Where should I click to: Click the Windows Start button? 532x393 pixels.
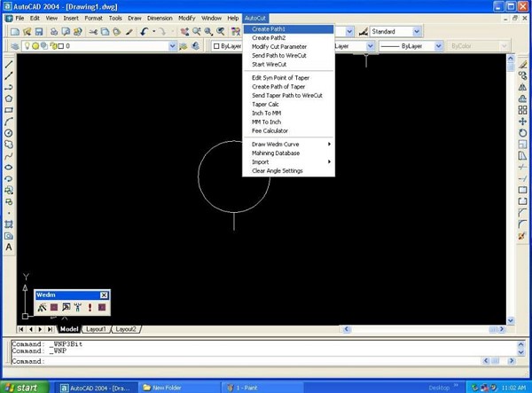[x=21, y=387]
